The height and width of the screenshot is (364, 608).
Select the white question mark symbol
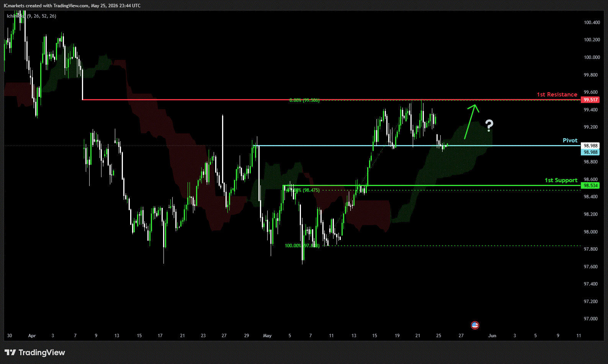489,126
